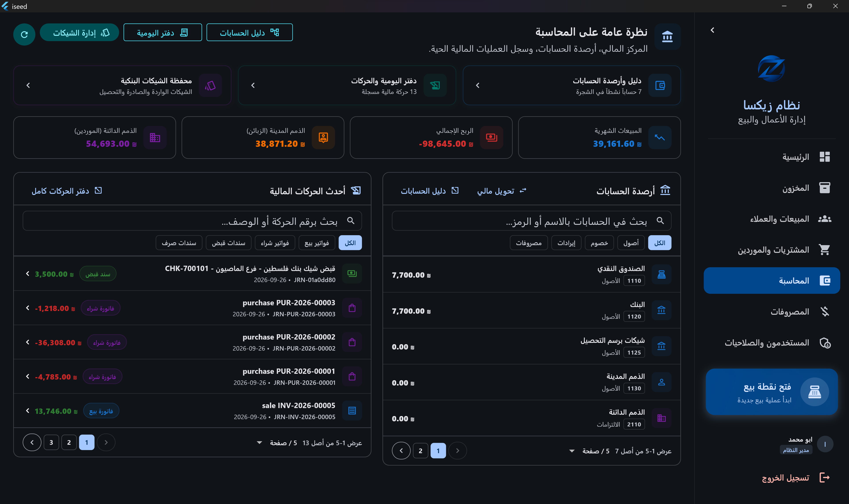Image resolution: width=849 pixels, height=504 pixels.
Task: Go to page 3 of transactions list
Action: pyautogui.click(x=51, y=442)
